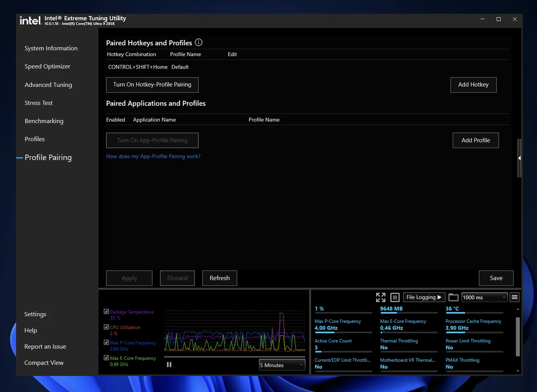Click the monitor panel vertical scrollbar
This screenshot has height=392, width=537.
point(517,337)
